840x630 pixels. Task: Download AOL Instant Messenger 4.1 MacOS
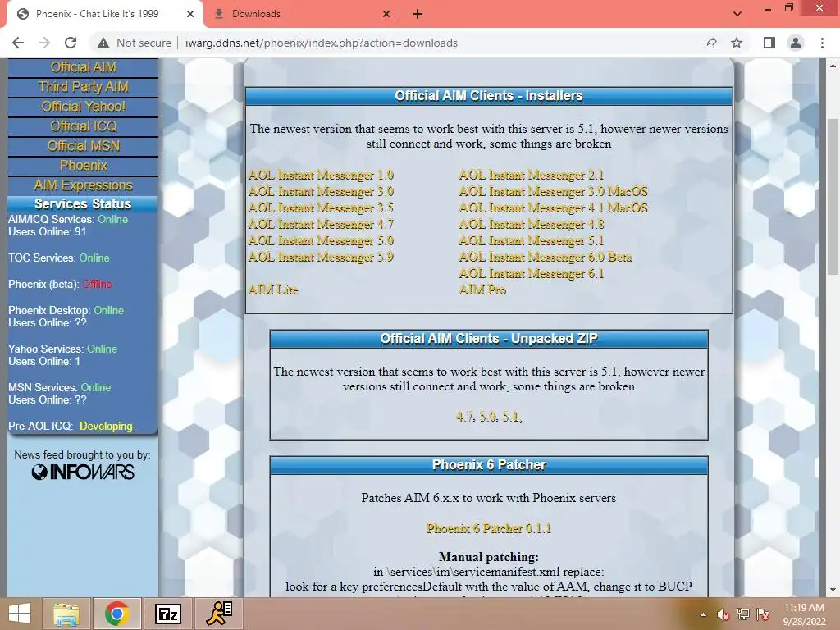coord(554,208)
